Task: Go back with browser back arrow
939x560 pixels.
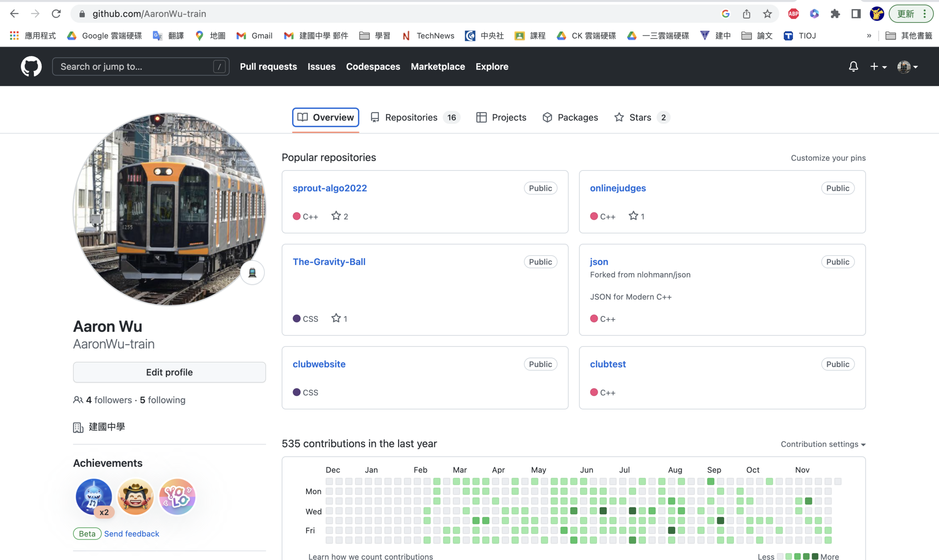Action: point(14,14)
